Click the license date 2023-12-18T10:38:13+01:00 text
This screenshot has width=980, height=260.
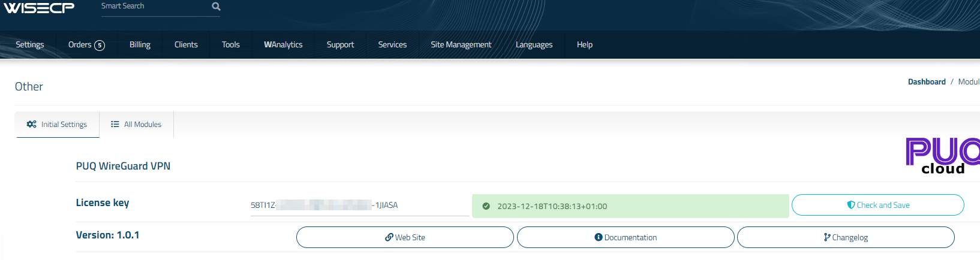point(552,206)
